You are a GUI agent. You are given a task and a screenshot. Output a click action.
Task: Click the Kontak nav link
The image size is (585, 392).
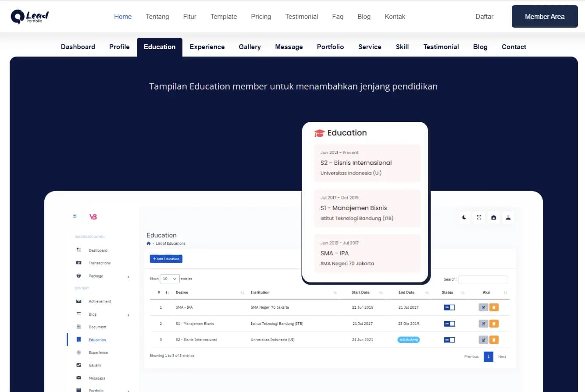point(395,17)
